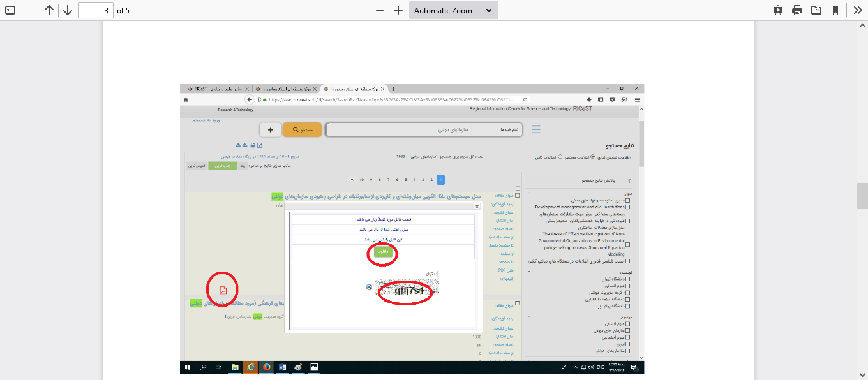Click the red PDF file icon
The width and height of the screenshot is (868, 380).
[x=223, y=290]
